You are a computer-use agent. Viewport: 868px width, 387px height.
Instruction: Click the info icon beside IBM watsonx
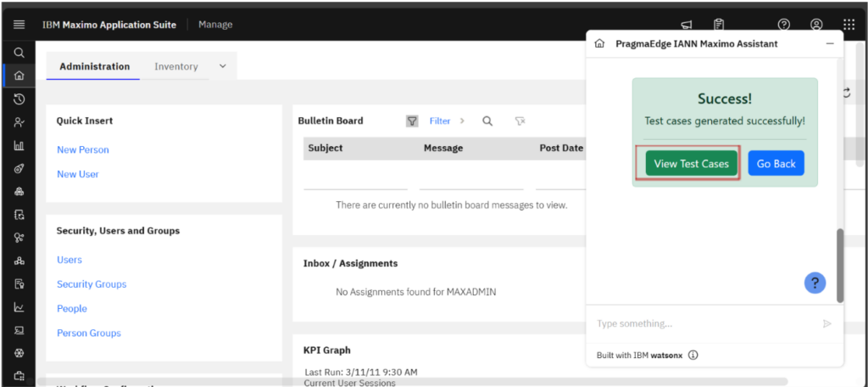pos(693,355)
